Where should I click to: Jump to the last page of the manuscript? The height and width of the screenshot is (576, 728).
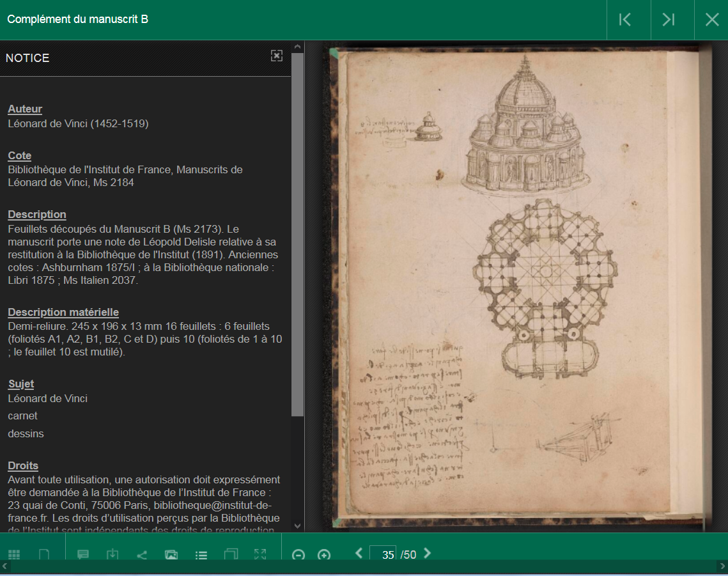click(x=669, y=20)
